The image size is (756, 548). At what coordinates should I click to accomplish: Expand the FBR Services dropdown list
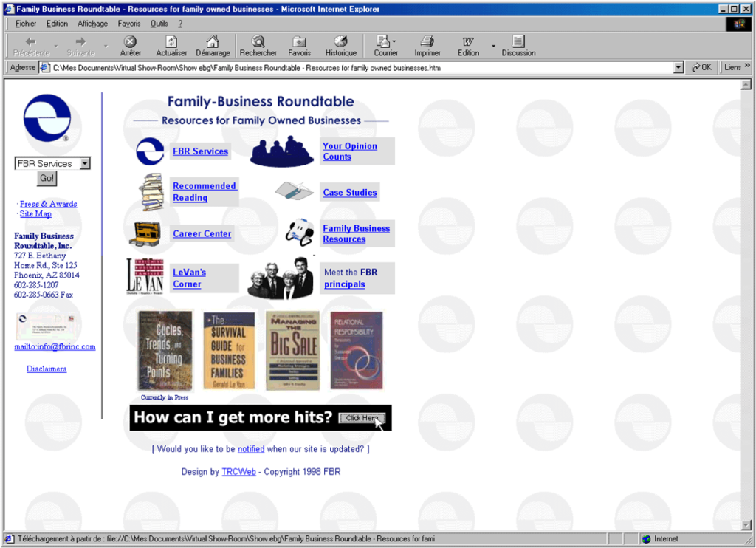[x=85, y=163]
